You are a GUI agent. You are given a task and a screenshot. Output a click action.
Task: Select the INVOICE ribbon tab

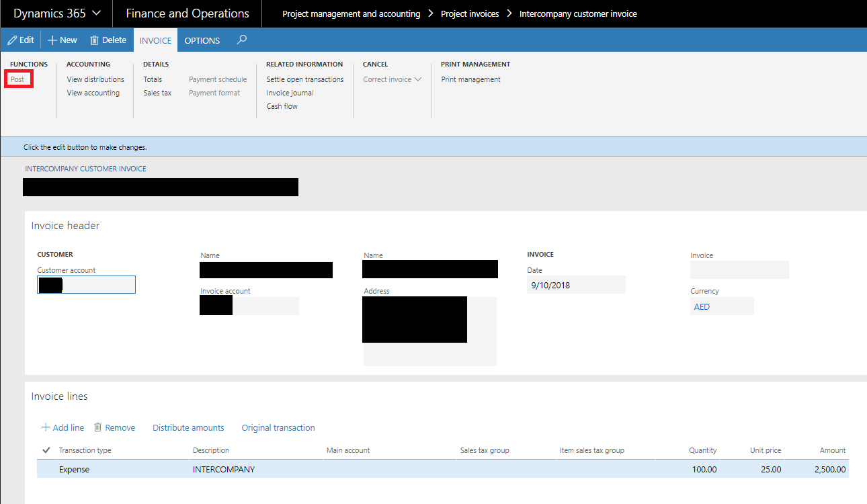(155, 40)
